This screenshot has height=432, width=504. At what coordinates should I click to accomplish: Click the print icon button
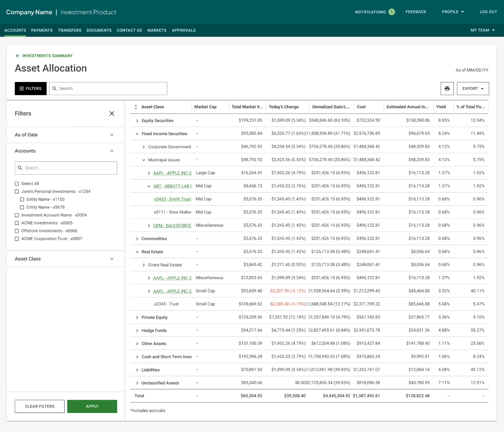point(447,88)
